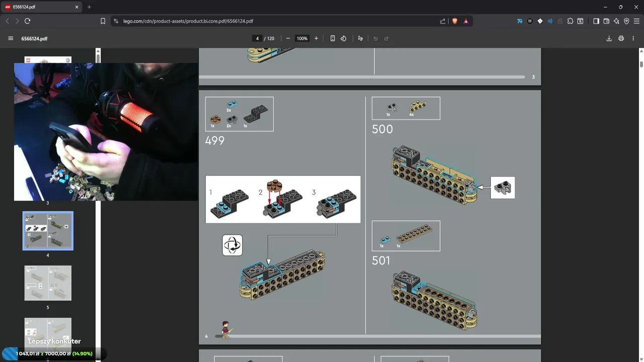The width and height of the screenshot is (644, 362).
Task: Go forward in browser history
Action: 17,21
